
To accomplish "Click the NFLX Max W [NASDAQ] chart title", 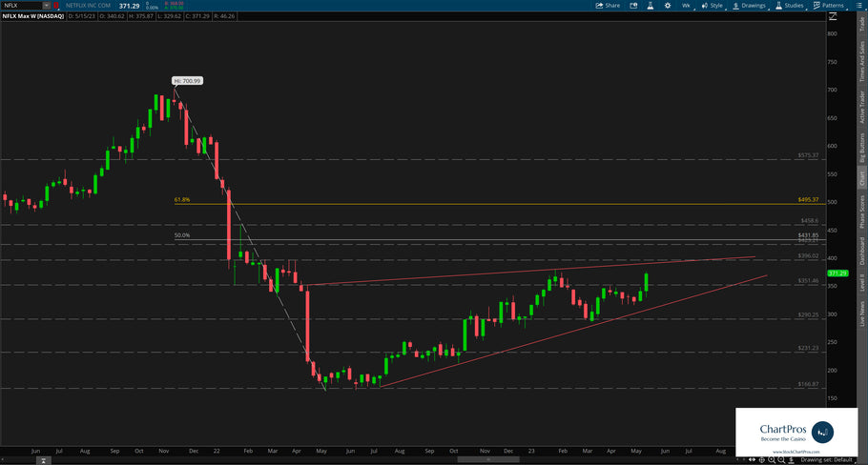I will (33, 16).
